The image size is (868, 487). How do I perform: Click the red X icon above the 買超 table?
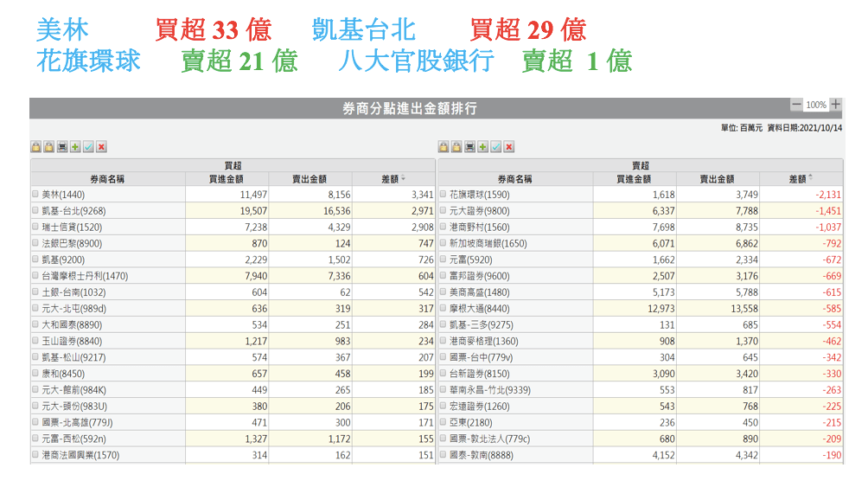click(x=101, y=147)
